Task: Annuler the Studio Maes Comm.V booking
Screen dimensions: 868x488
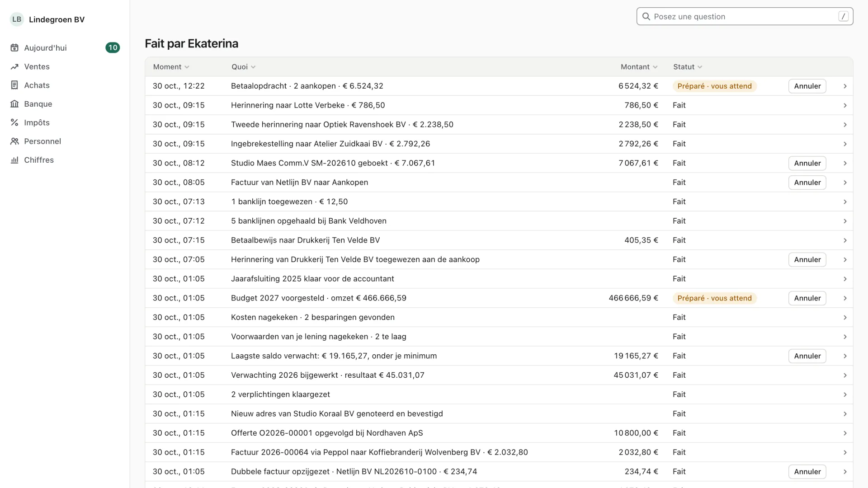Action: pos(807,163)
